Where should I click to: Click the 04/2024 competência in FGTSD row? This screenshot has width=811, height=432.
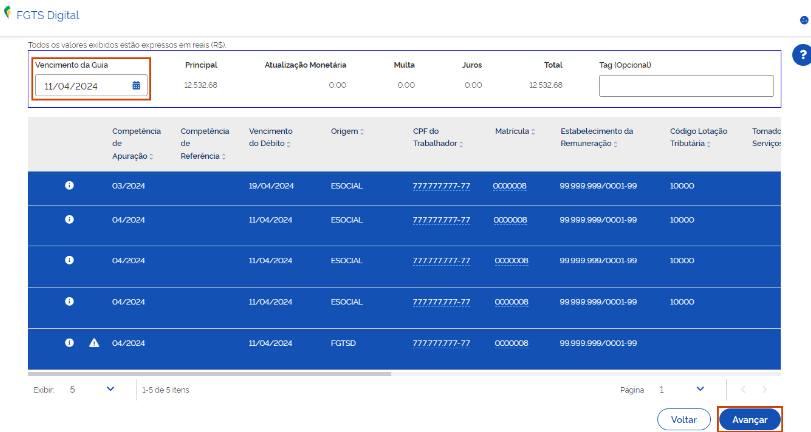(x=128, y=343)
